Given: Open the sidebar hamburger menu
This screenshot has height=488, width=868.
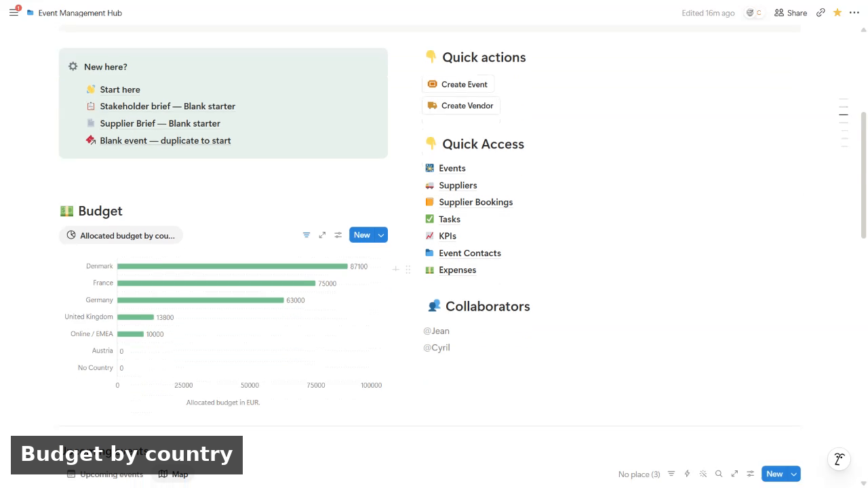Looking at the screenshot, I should (x=14, y=12).
